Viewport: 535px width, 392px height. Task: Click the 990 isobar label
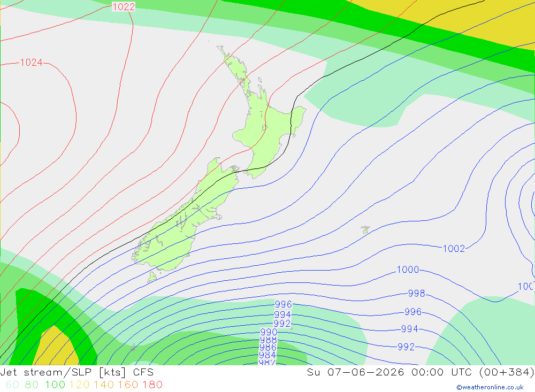(x=269, y=332)
